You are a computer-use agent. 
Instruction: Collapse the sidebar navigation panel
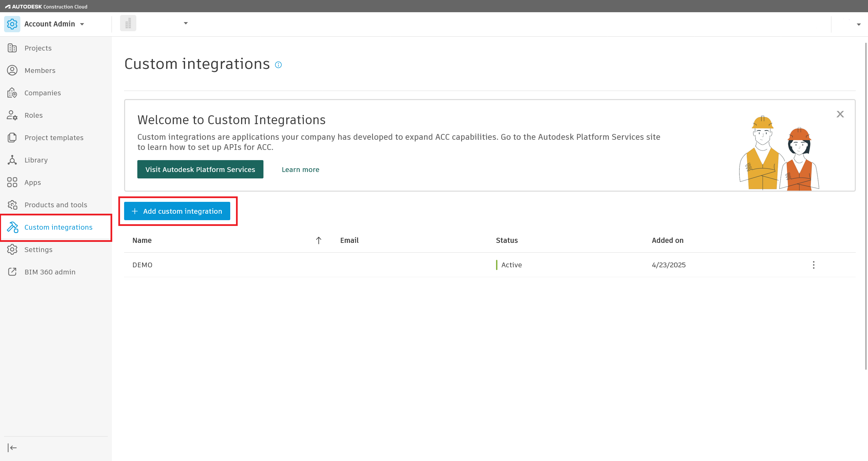pyautogui.click(x=12, y=448)
